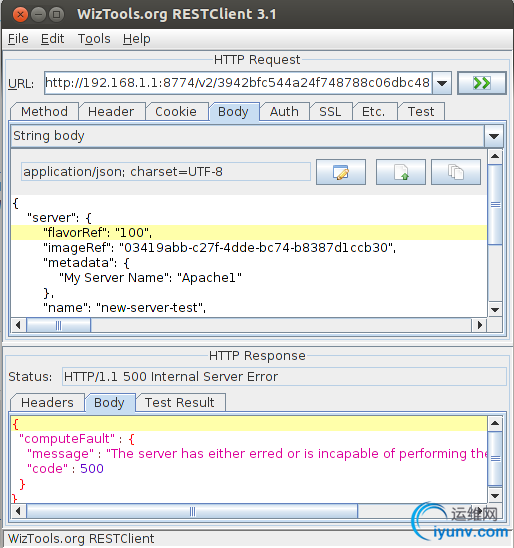The height and width of the screenshot is (548, 514).
Task: Open the Test Result tab
Action: click(x=180, y=403)
